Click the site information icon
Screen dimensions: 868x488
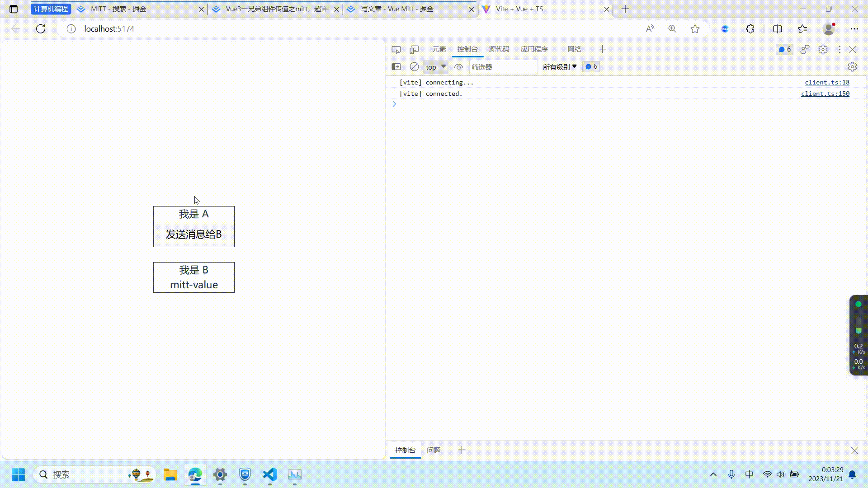click(x=71, y=29)
